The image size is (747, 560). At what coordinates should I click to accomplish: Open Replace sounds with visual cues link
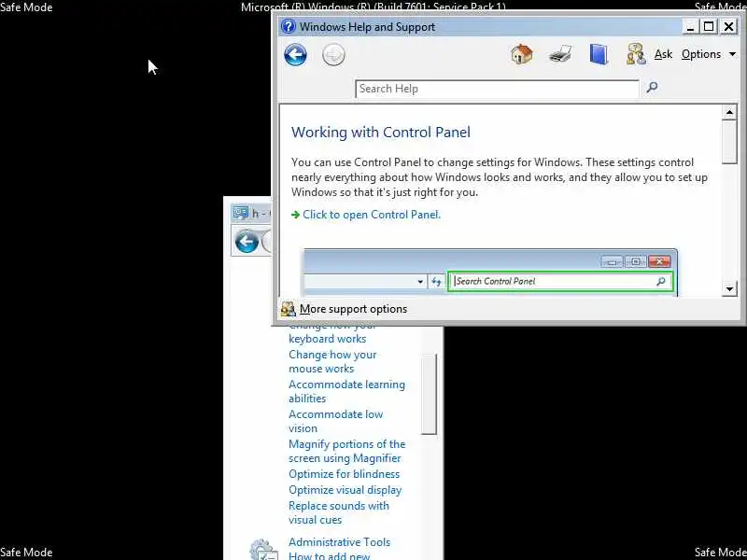339,512
